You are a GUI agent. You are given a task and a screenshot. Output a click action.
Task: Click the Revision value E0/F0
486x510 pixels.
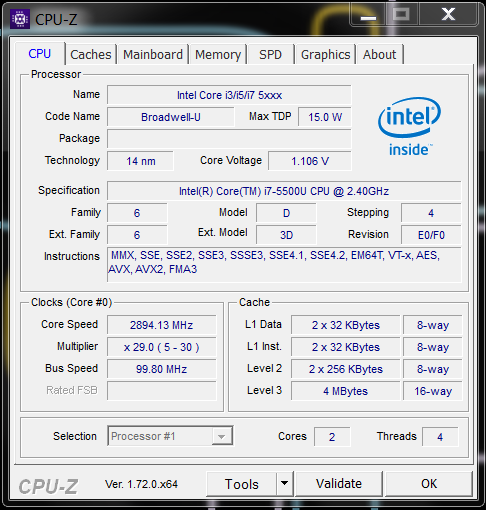[431, 235]
